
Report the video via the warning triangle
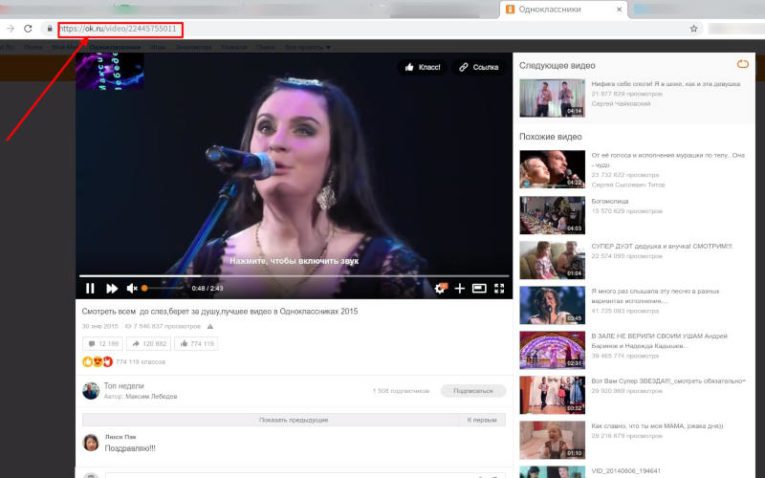(210, 326)
